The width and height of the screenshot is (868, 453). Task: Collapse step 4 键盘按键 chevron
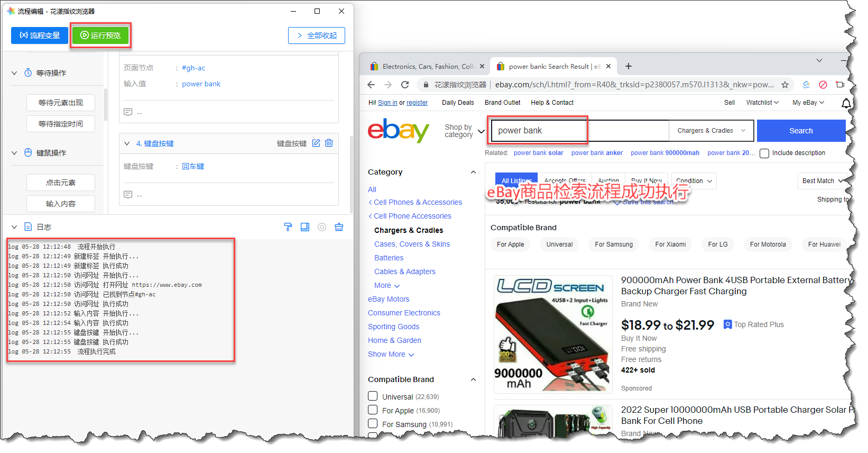[127, 143]
